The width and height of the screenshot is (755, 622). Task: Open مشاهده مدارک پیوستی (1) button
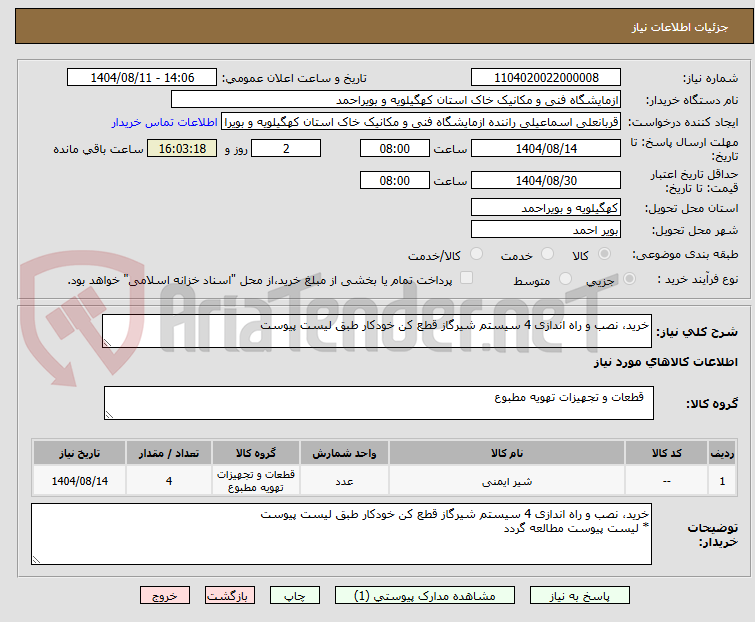[425, 596]
